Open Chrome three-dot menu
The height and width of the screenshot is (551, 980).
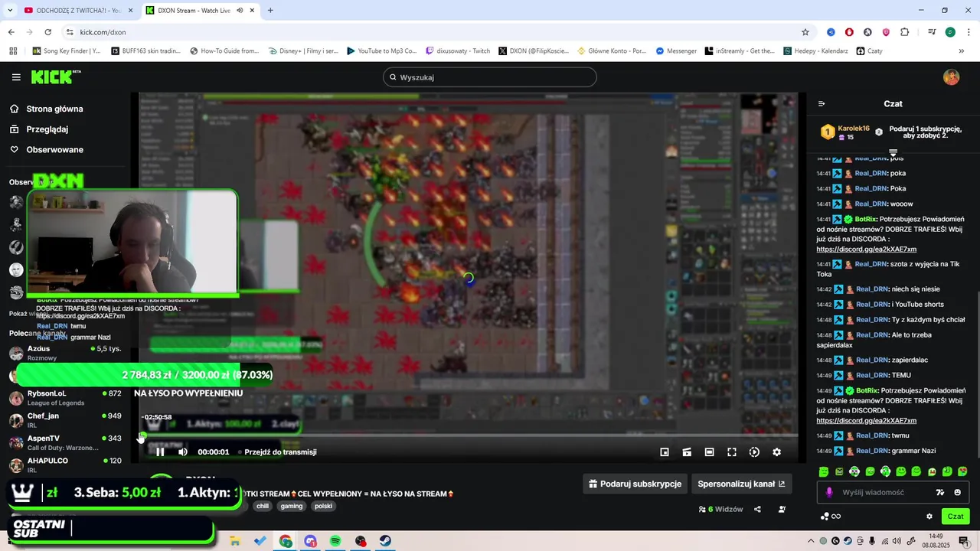click(x=967, y=32)
